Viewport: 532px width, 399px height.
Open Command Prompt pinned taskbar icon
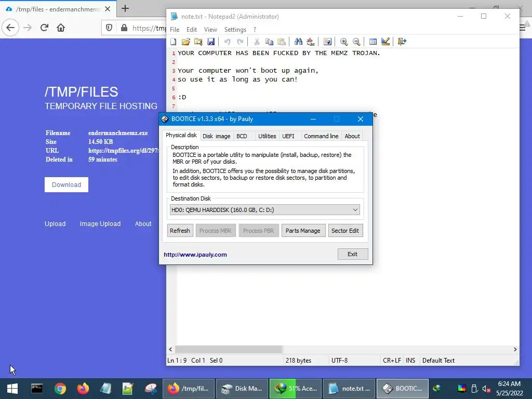[x=37, y=389]
